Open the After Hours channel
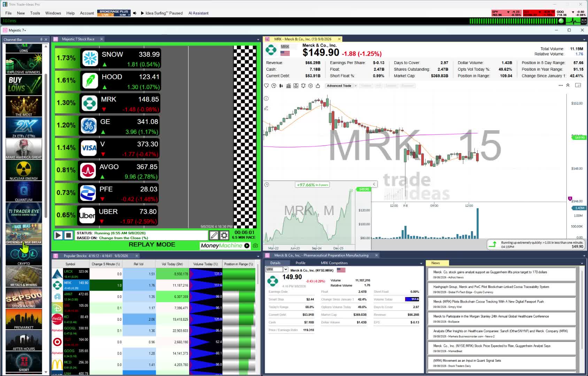 coord(24,340)
